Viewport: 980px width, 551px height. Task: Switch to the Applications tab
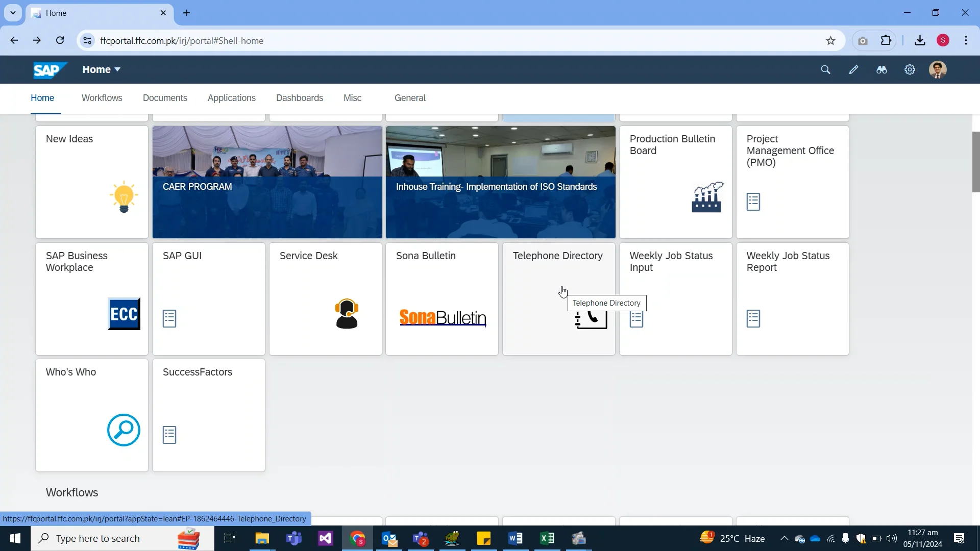point(232,98)
